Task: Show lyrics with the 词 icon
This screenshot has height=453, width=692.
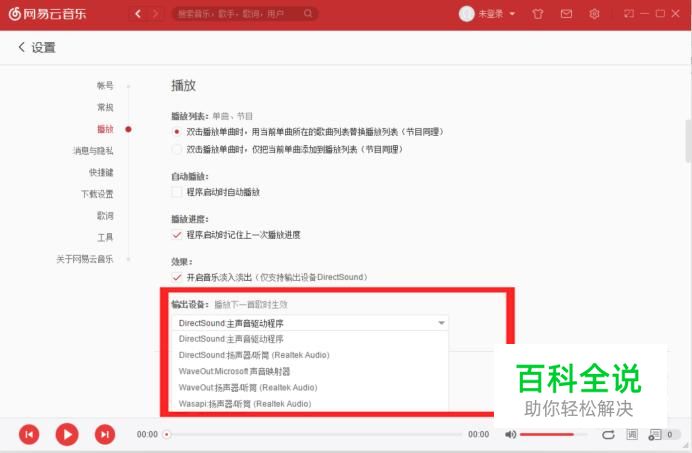Action: pyautogui.click(x=632, y=434)
